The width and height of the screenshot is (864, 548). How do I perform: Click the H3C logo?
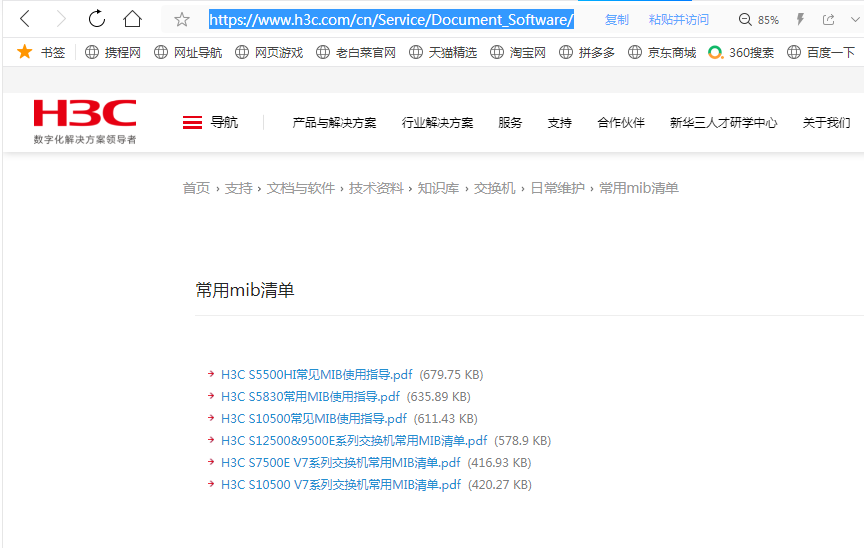85,122
